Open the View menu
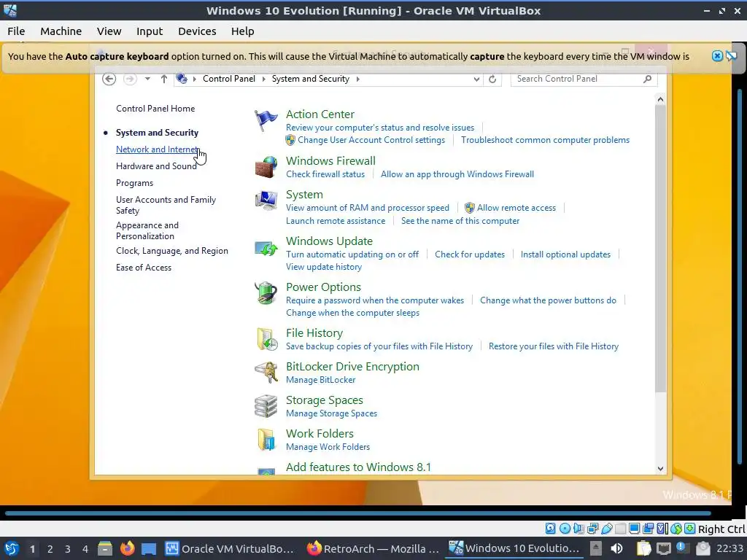The image size is (747, 560). click(x=109, y=31)
